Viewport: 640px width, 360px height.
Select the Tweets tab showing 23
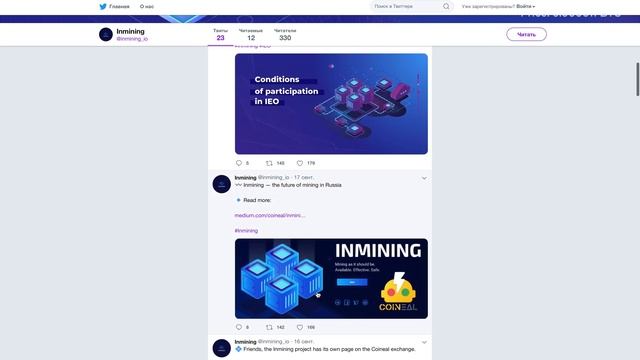(220, 35)
